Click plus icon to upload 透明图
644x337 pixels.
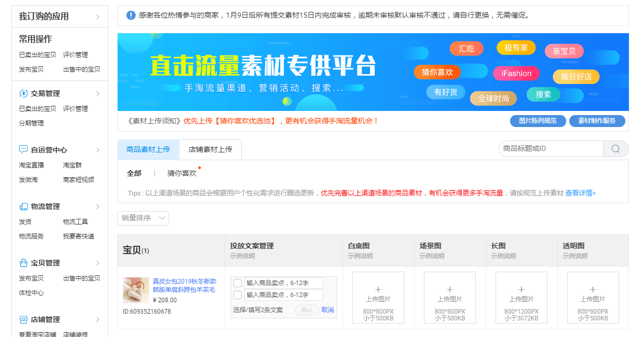pyautogui.click(x=593, y=290)
